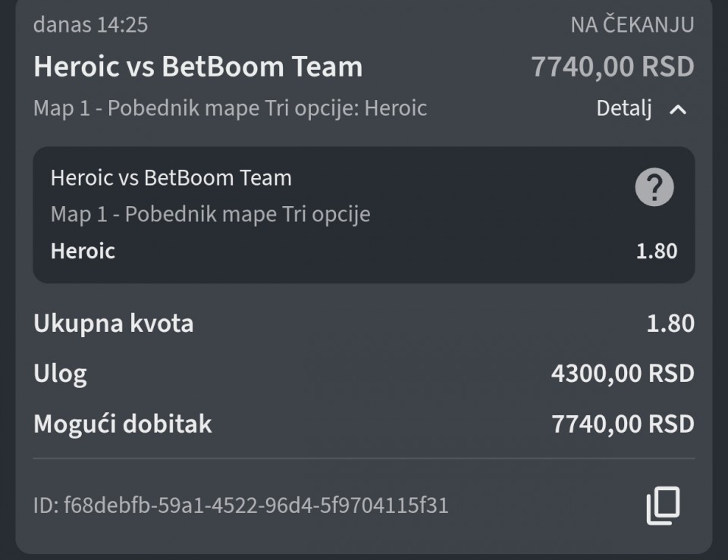The image size is (728, 560).
Task: Click the Mogući dobitak label
Action: coord(122,424)
